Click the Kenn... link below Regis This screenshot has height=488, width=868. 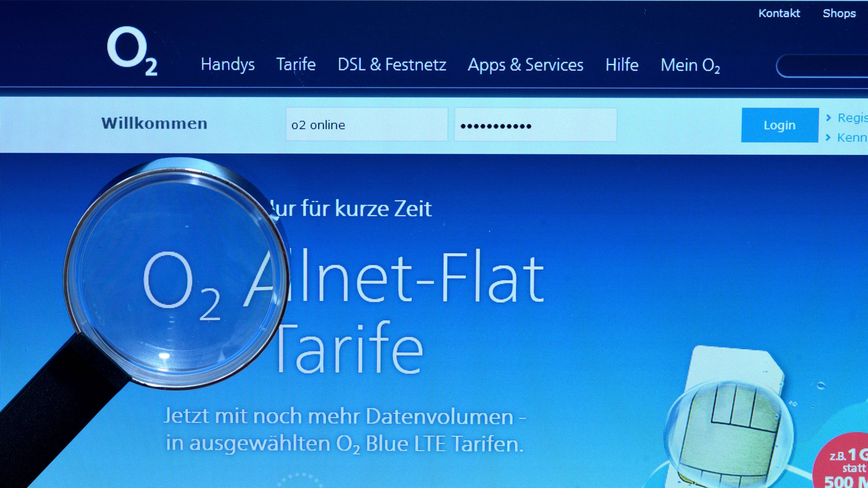852,138
